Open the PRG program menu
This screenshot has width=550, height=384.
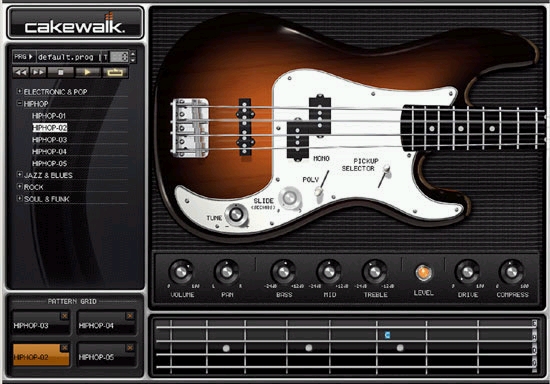[x=24, y=57]
